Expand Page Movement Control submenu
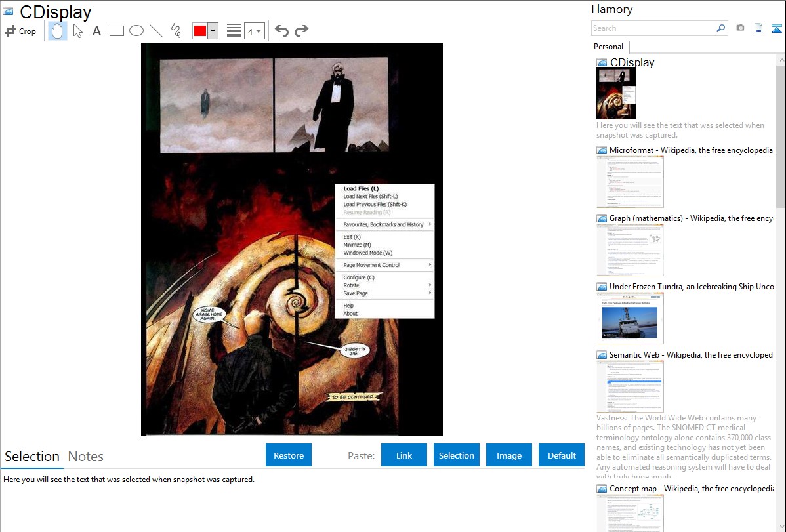786x532 pixels. [x=384, y=265]
